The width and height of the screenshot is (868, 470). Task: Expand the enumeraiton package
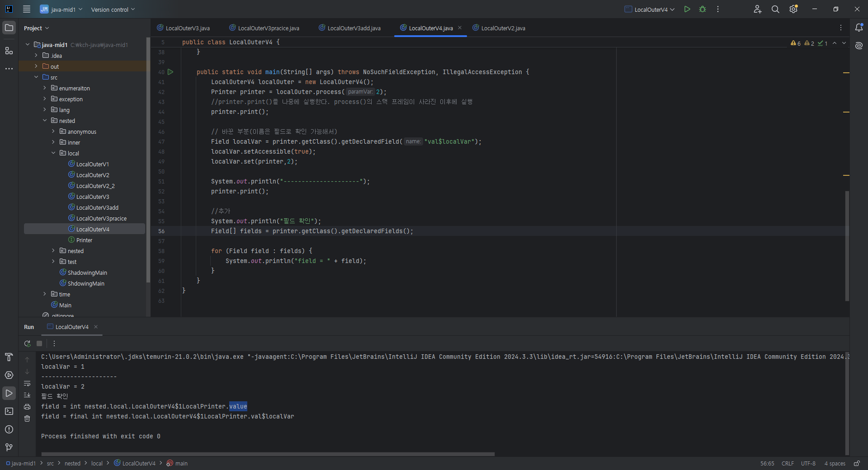tap(45, 88)
